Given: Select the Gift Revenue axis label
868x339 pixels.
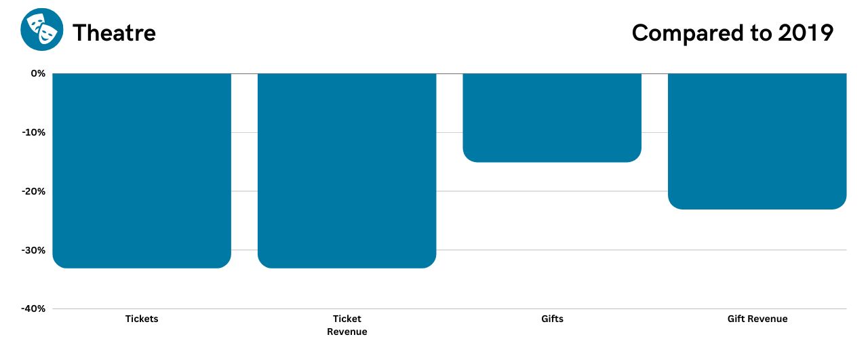Looking at the screenshot, I should [757, 319].
